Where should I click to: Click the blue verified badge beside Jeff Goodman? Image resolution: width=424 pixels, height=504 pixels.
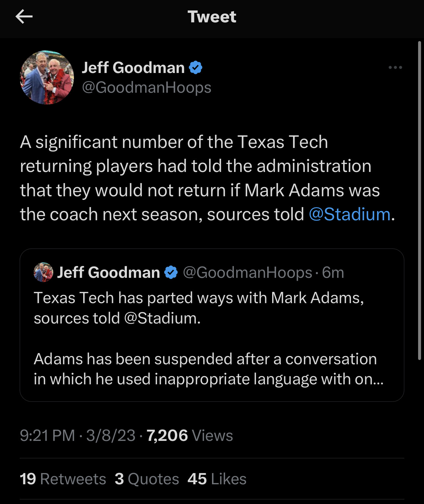tap(196, 68)
